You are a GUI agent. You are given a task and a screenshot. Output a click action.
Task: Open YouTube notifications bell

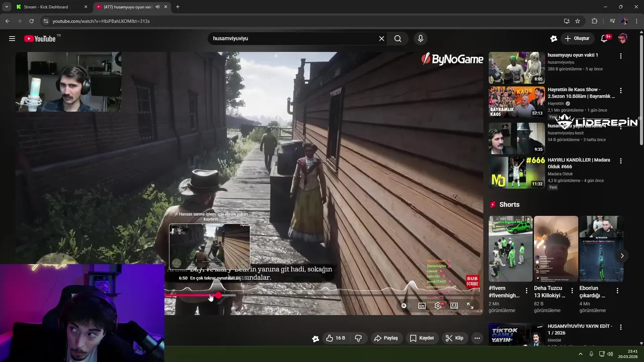605,39
